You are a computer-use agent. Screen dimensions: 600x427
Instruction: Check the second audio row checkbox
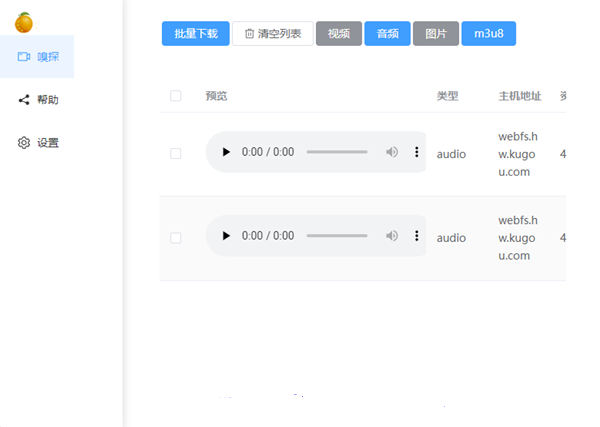pos(176,238)
